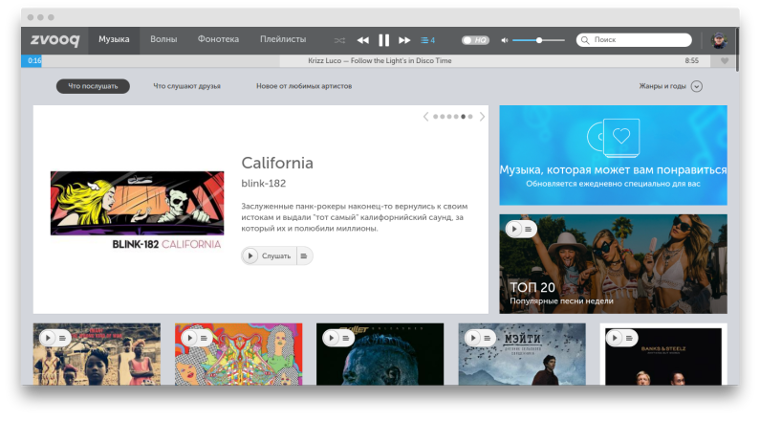Play the first album with village people cover
Viewport: 760px width, 422px height.
click(x=48, y=338)
